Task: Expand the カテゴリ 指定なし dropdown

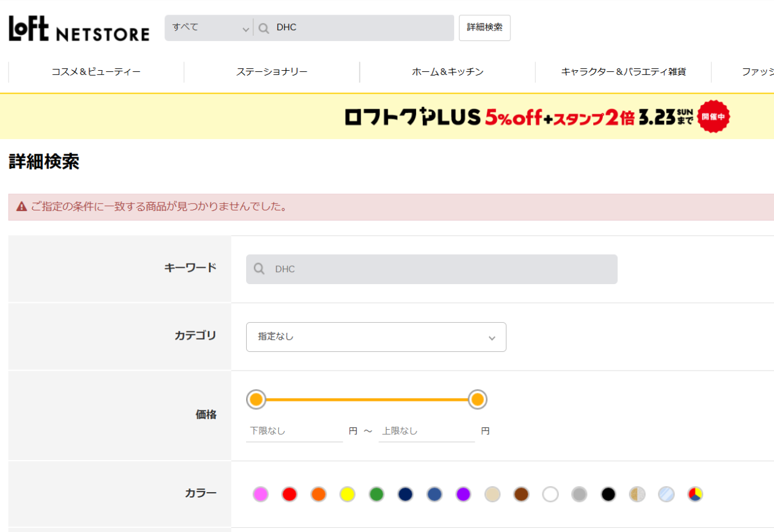Action: coord(376,337)
